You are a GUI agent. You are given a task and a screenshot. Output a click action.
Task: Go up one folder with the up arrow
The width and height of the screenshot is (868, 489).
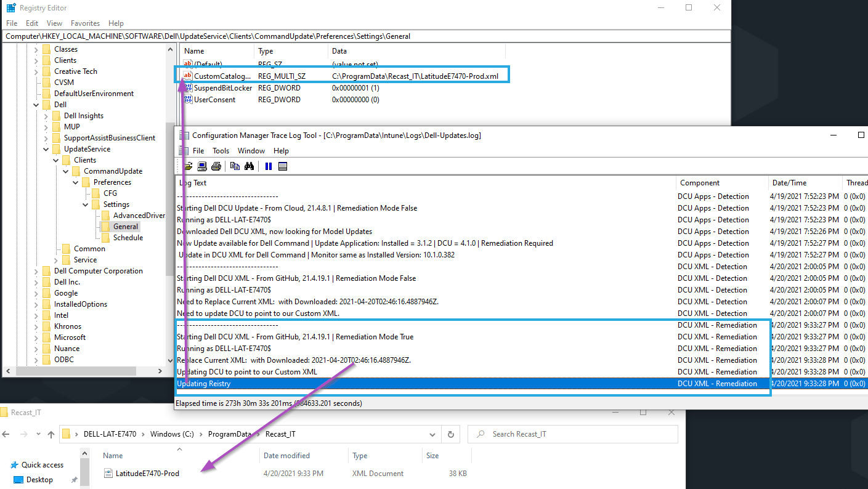(51, 434)
